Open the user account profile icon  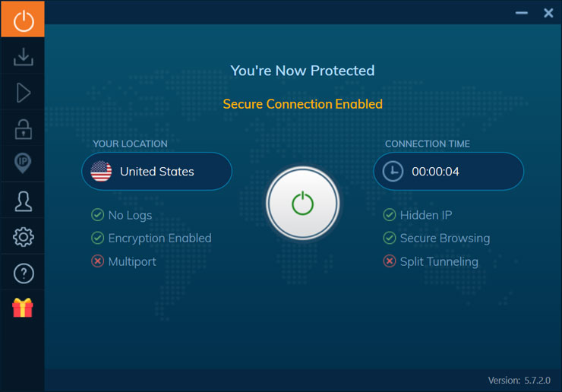(x=23, y=201)
